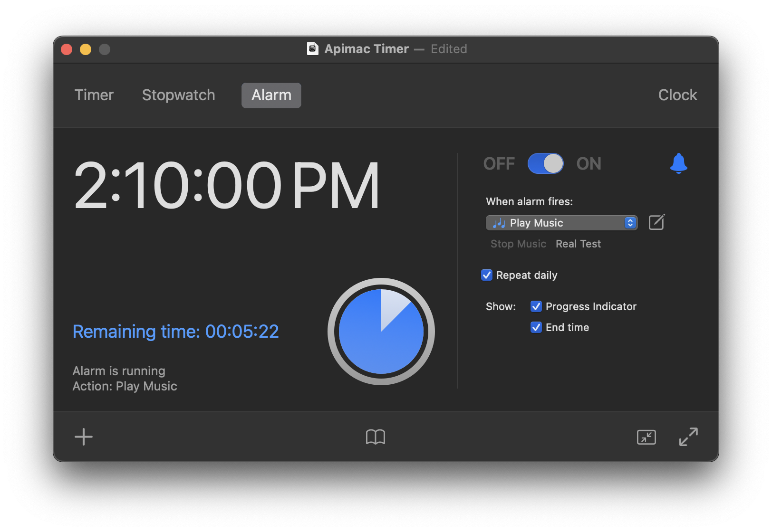This screenshot has width=772, height=532.
Task: Turn the alarm off with the switch
Action: [x=545, y=163]
